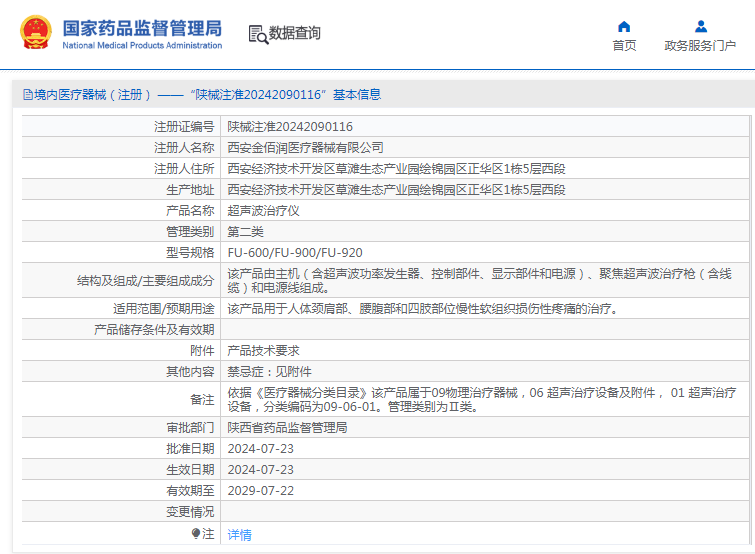Click the 政务服务门户 user icon
The width and height of the screenshot is (755, 554).
pyautogui.click(x=701, y=26)
